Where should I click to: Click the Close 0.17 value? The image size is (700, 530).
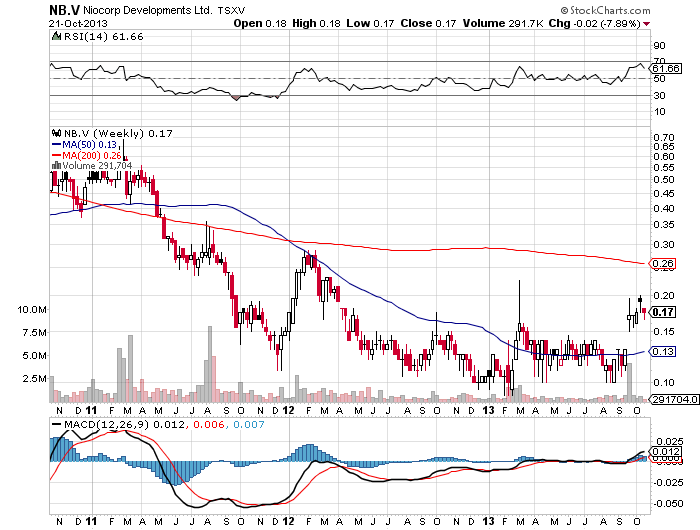[x=428, y=23]
